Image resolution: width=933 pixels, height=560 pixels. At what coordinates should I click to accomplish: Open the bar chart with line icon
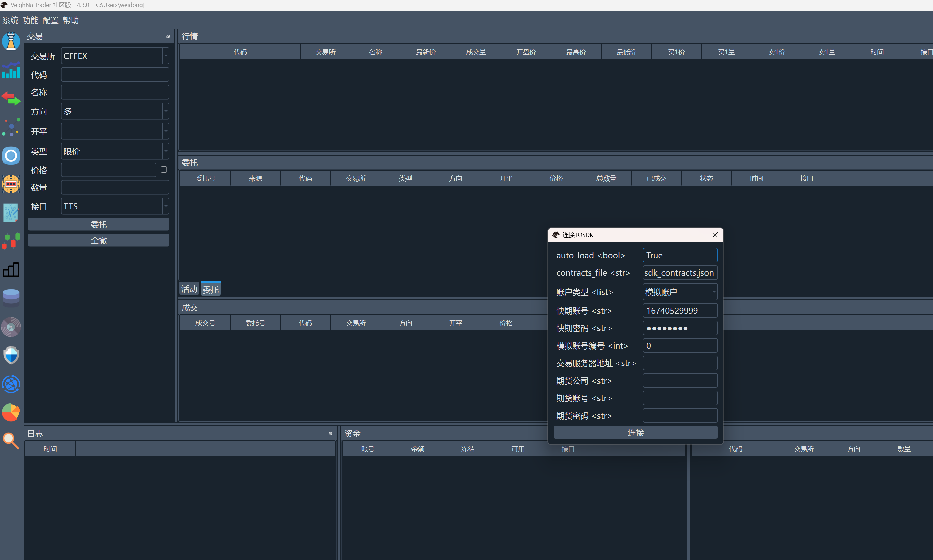tap(11, 70)
